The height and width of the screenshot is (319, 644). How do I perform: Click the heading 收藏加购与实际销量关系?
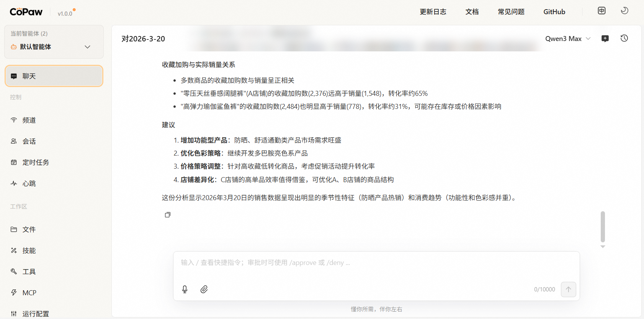tap(198, 64)
